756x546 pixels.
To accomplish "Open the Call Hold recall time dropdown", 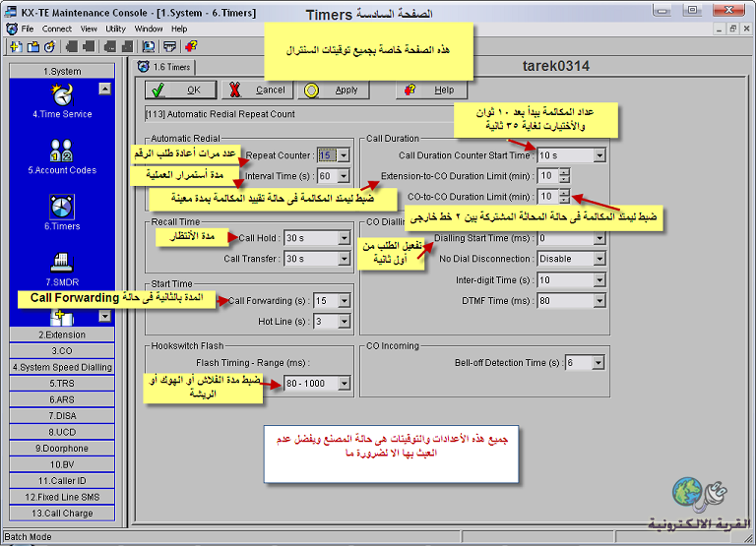I will (344, 238).
